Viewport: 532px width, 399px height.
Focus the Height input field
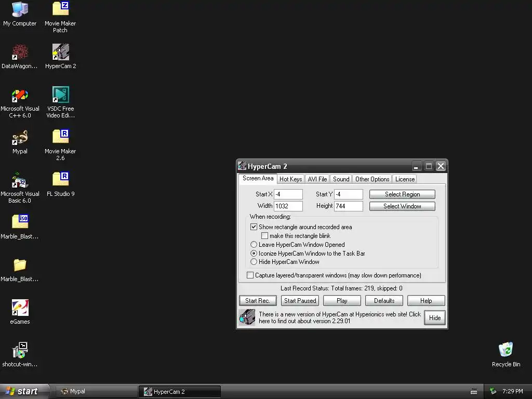tap(349, 206)
